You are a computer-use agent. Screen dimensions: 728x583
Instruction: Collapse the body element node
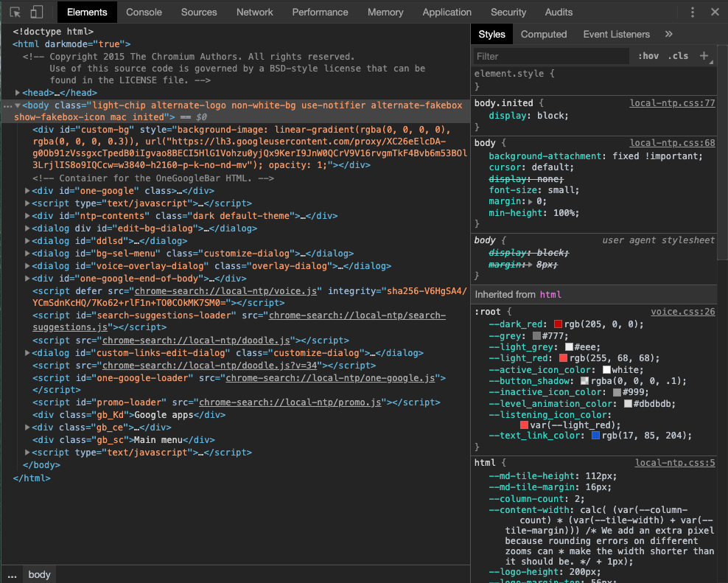17,105
